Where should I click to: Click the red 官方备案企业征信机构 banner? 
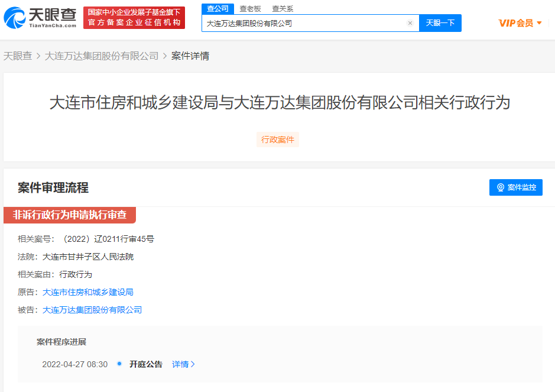(134, 18)
